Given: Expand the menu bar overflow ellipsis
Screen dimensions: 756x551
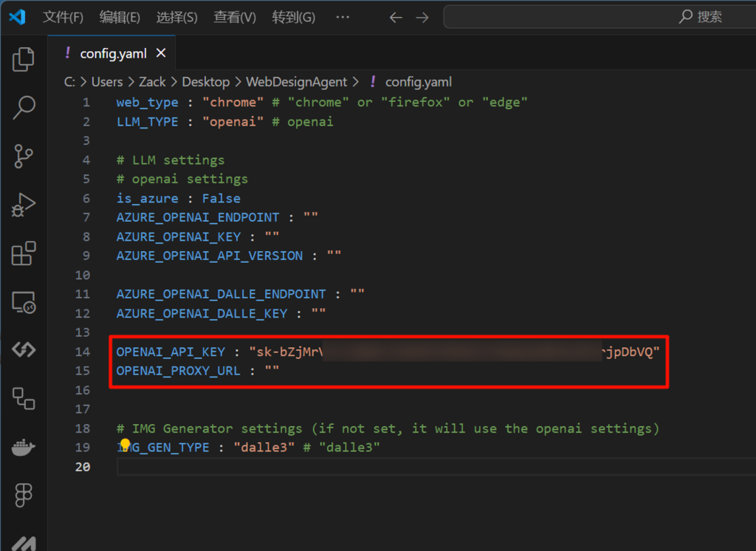Looking at the screenshot, I should [343, 17].
